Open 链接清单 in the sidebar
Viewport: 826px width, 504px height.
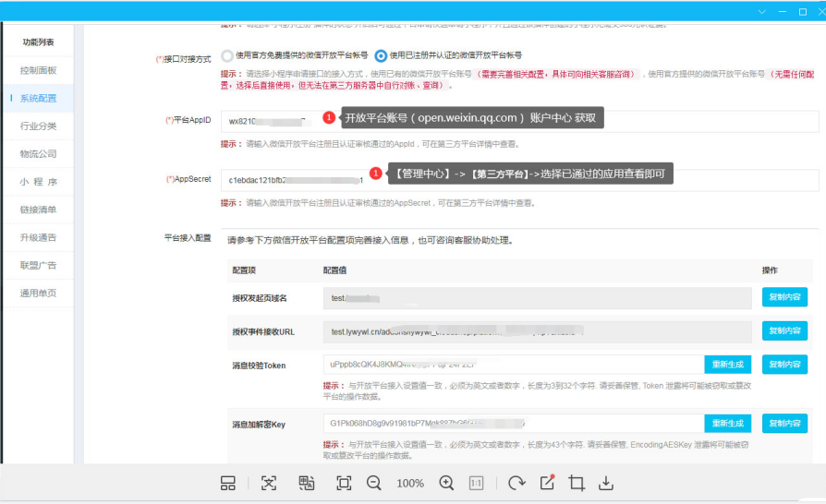pos(38,210)
